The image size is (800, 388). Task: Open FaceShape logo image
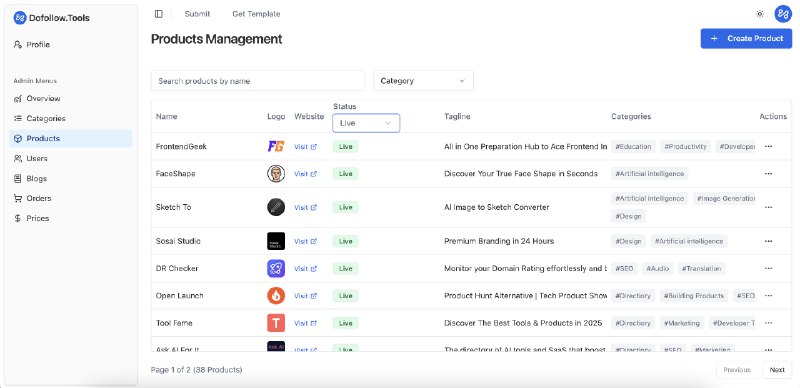click(276, 174)
